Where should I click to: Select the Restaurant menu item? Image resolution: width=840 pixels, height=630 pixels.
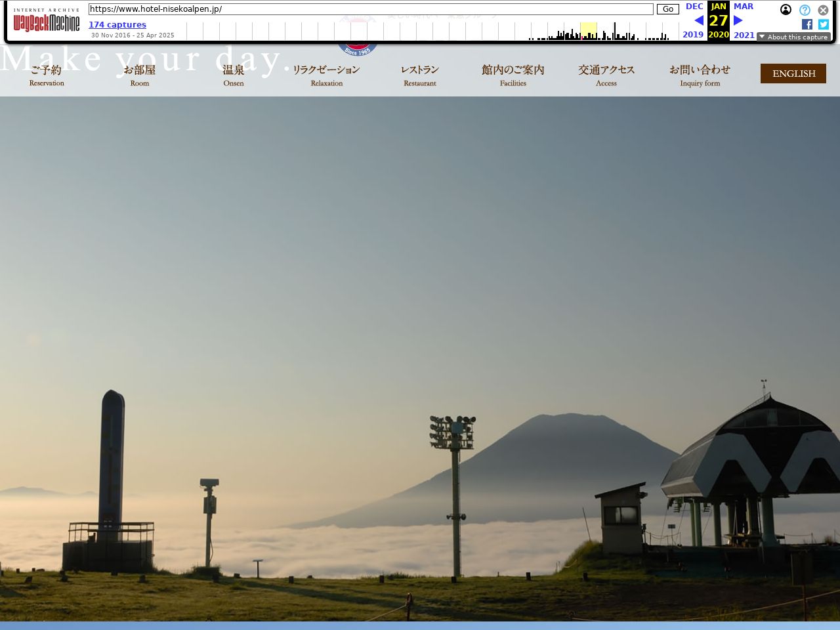pos(420,75)
